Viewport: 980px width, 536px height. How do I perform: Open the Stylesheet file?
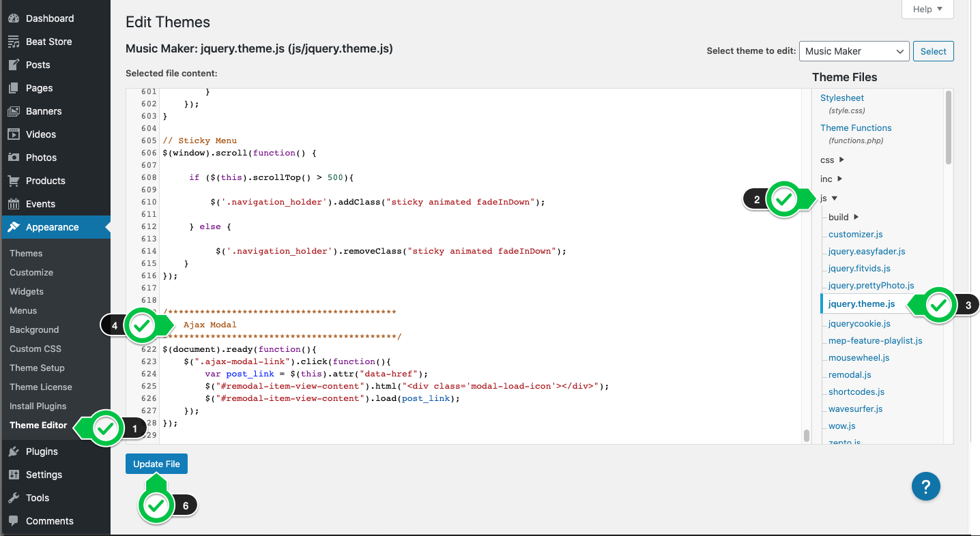(842, 98)
